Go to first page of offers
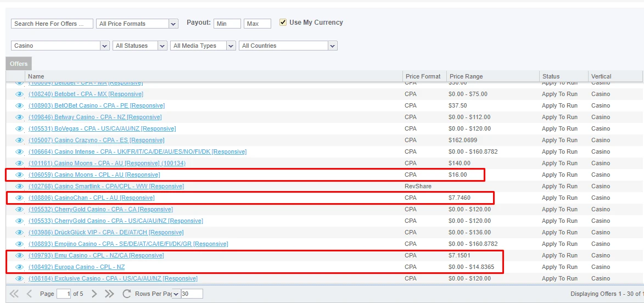Image resolution: width=644 pixels, height=303 pixels. click(14, 294)
